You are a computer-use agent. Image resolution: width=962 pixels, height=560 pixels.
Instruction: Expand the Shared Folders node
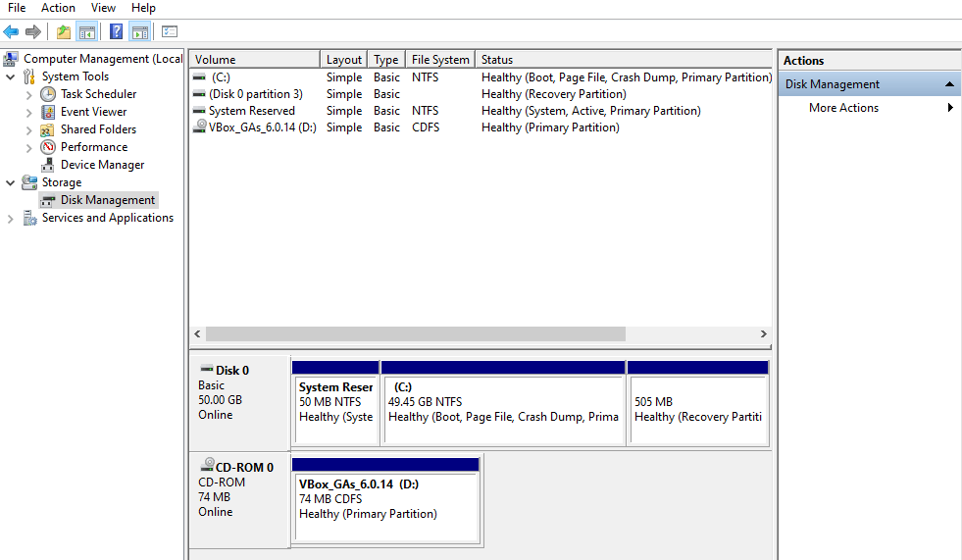tap(28, 130)
